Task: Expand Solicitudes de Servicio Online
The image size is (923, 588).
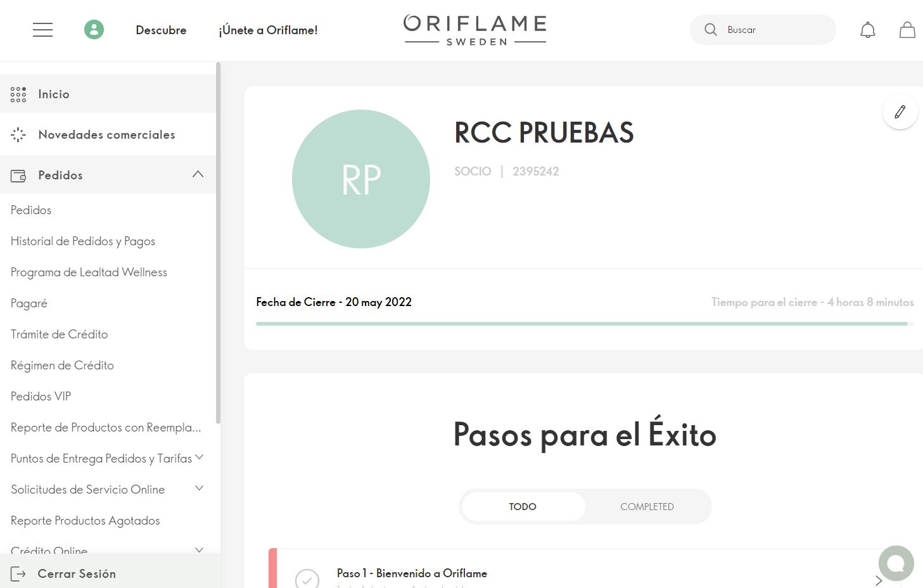Action: pos(200,488)
